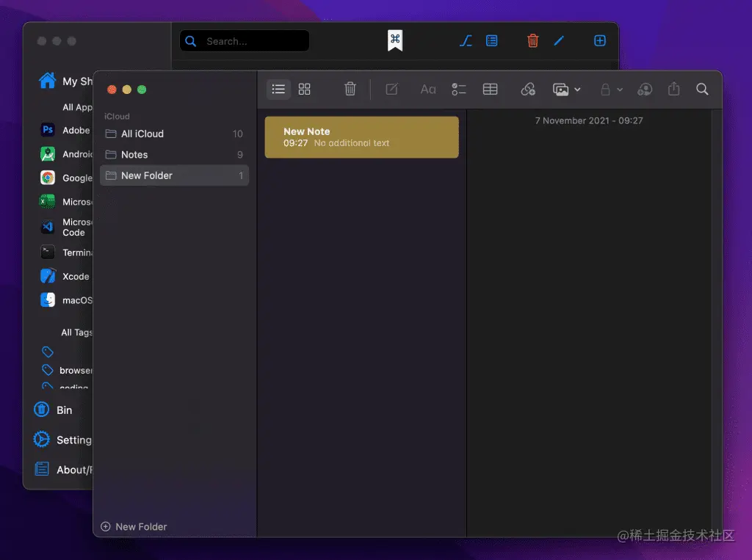Select the New Folder sidebar item
This screenshot has height=560, width=752.
174,175
